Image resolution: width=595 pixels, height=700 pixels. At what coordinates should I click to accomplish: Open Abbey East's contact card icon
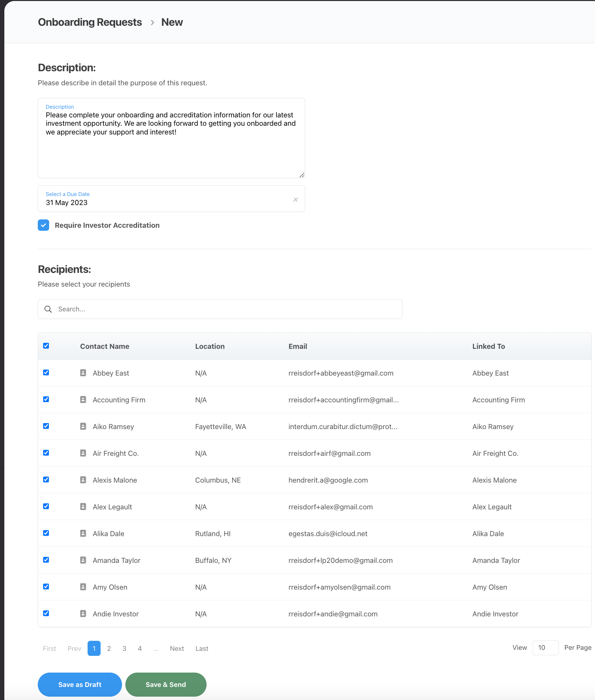pyautogui.click(x=83, y=373)
